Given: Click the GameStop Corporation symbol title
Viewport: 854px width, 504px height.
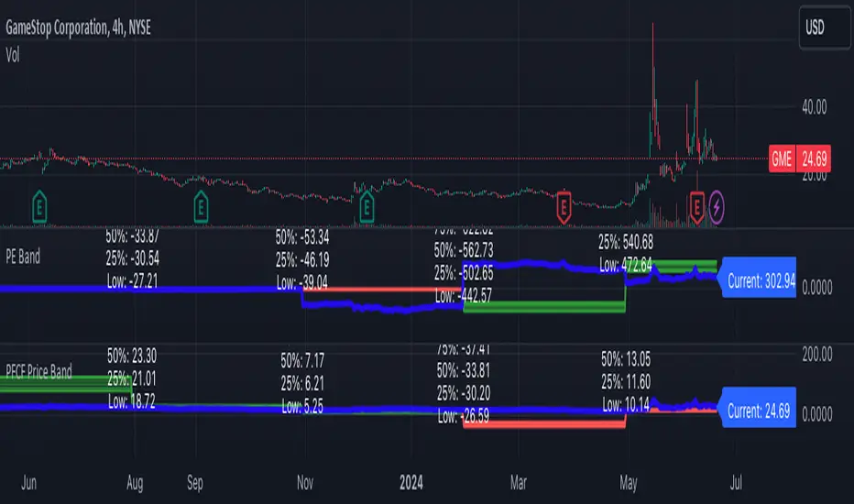Looking at the screenshot, I should tap(78, 27).
